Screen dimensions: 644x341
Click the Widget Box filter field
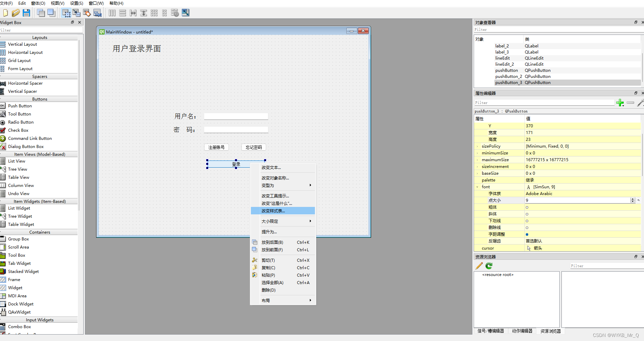[x=41, y=30]
